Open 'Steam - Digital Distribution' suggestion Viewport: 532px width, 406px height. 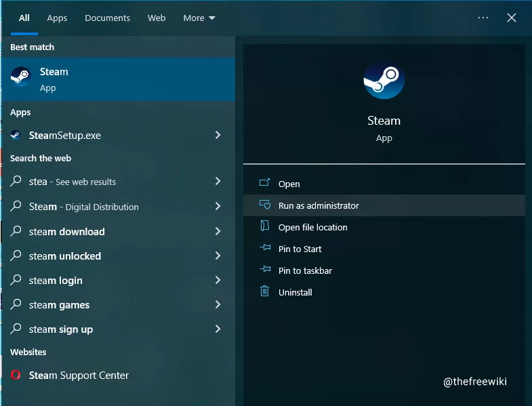pos(84,207)
